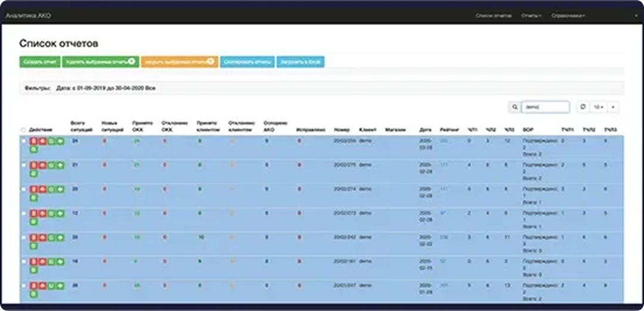Click first red action icon in the 24-situations row

click(x=34, y=141)
